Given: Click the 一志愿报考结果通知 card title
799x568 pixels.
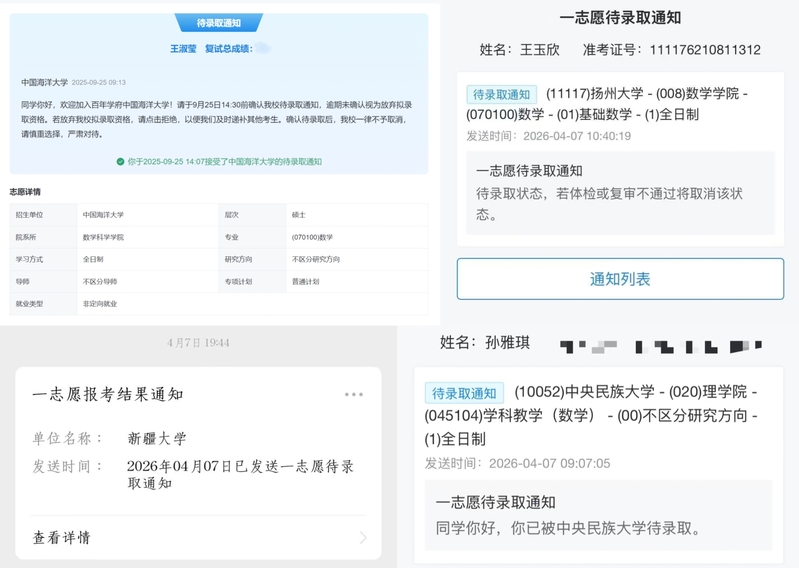Looking at the screenshot, I should pyautogui.click(x=108, y=394).
